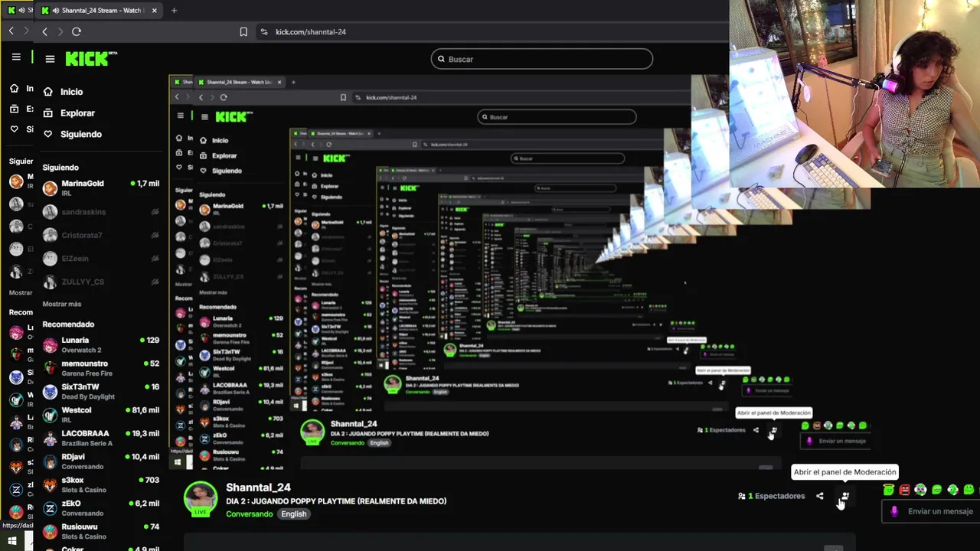Click the search magnifier icon

point(440,59)
